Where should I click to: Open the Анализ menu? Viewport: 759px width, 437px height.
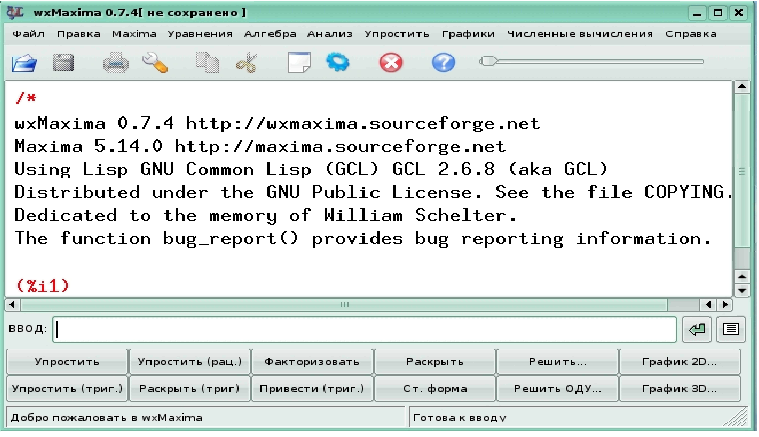click(330, 34)
